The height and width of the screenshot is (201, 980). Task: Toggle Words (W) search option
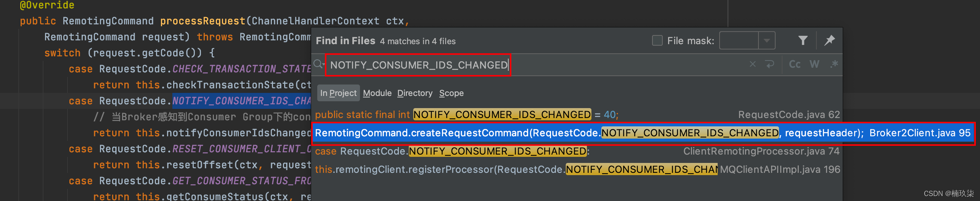tap(815, 64)
